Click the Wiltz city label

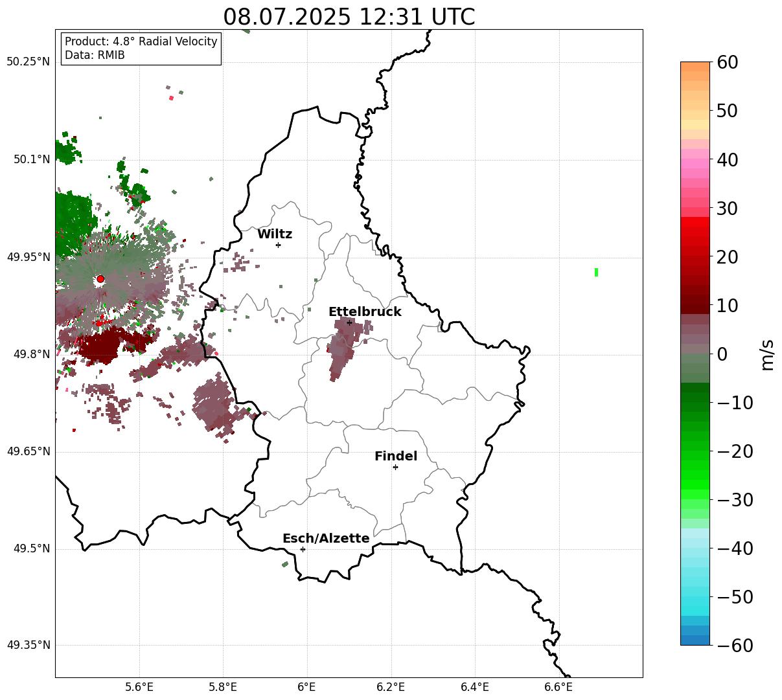pos(275,234)
